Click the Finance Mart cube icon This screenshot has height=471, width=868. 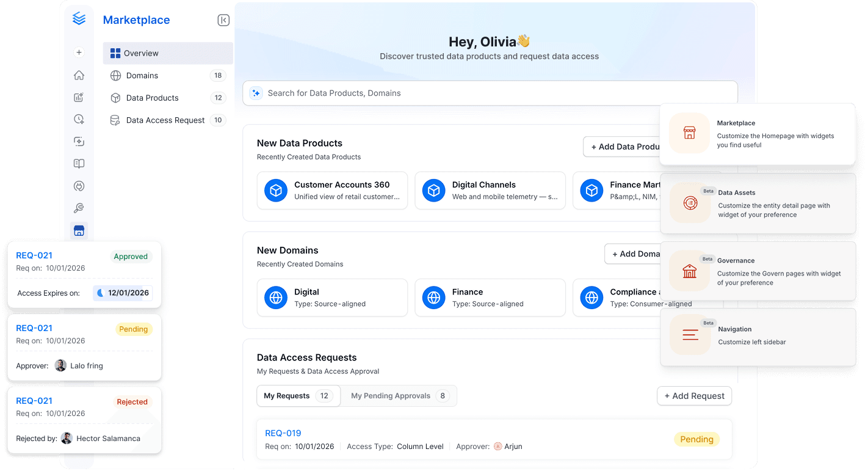[591, 191]
